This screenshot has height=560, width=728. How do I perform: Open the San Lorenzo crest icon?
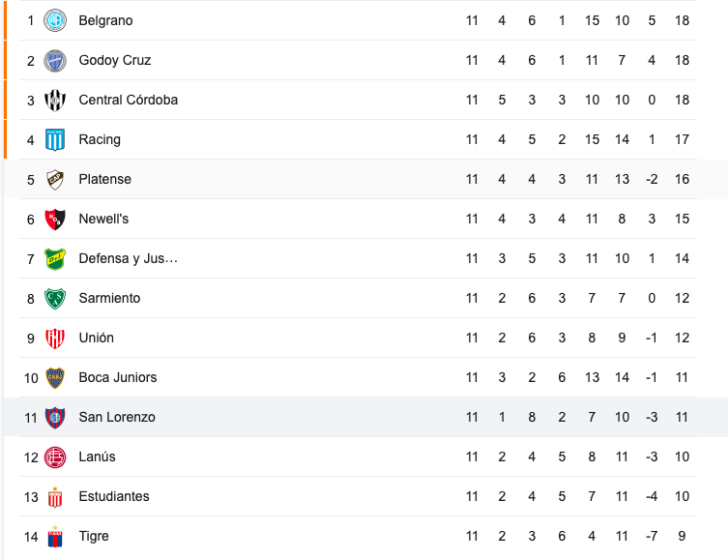click(55, 418)
